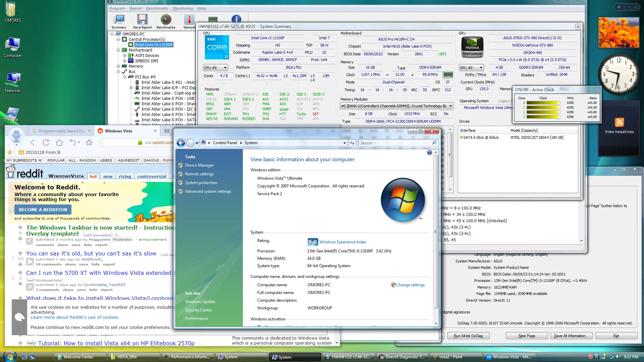
Task: Collapse the PCI Bus #0 tree node
Action: (x=125, y=77)
